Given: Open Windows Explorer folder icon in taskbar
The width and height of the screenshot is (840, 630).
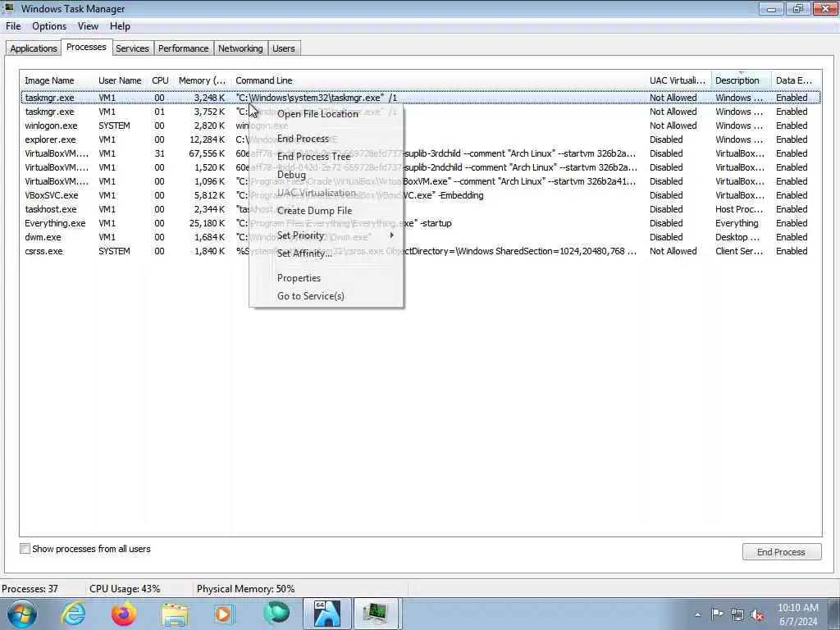Looking at the screenshot, I should pos(175,614).
